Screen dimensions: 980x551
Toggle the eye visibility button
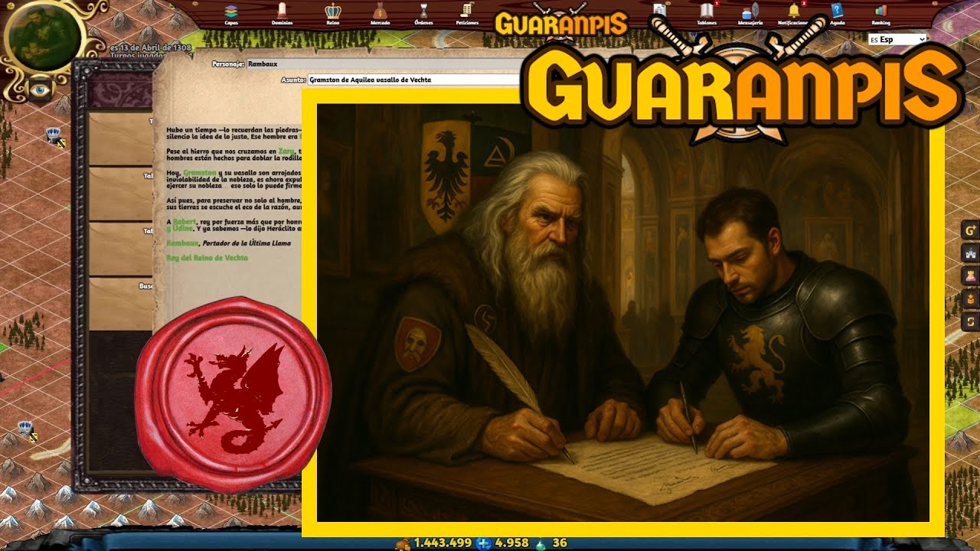point(38,90)
